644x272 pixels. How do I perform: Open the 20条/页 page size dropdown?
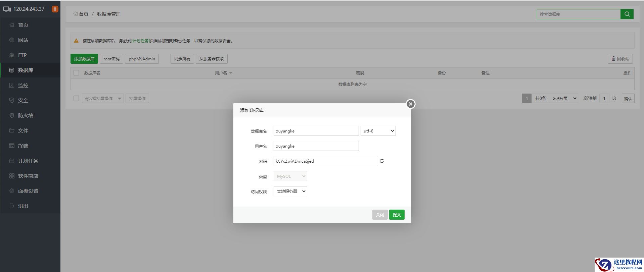(x=564, y=98)
